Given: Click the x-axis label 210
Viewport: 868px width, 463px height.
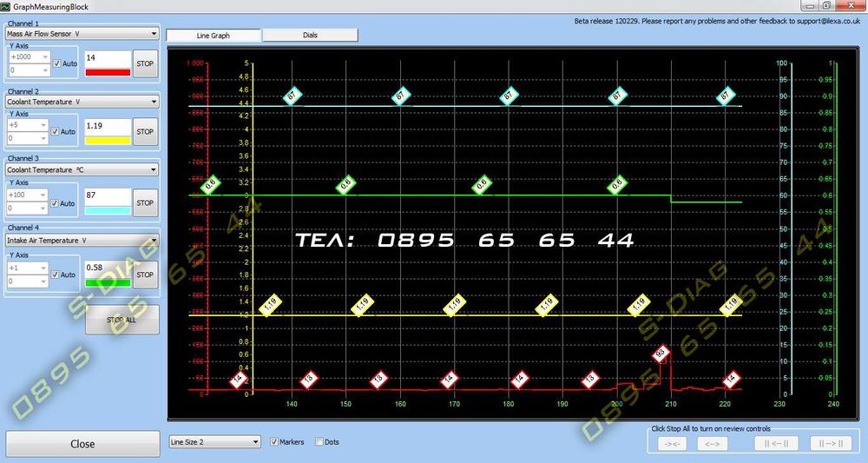Looking at the screenshot, I should (671, 404).
